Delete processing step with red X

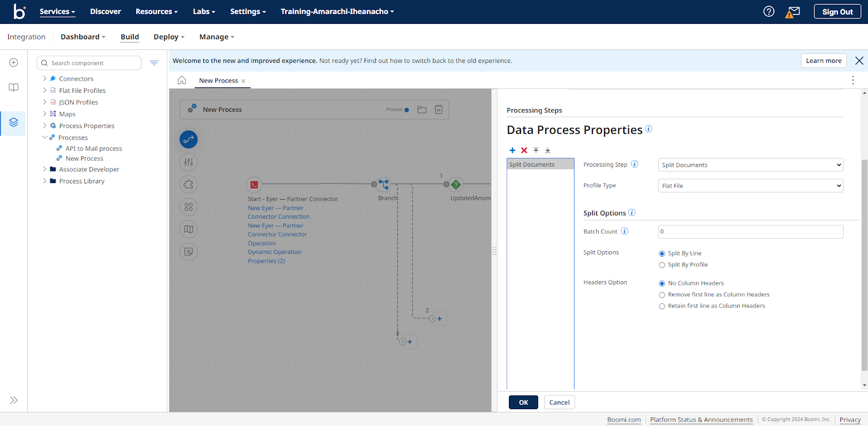524,150
